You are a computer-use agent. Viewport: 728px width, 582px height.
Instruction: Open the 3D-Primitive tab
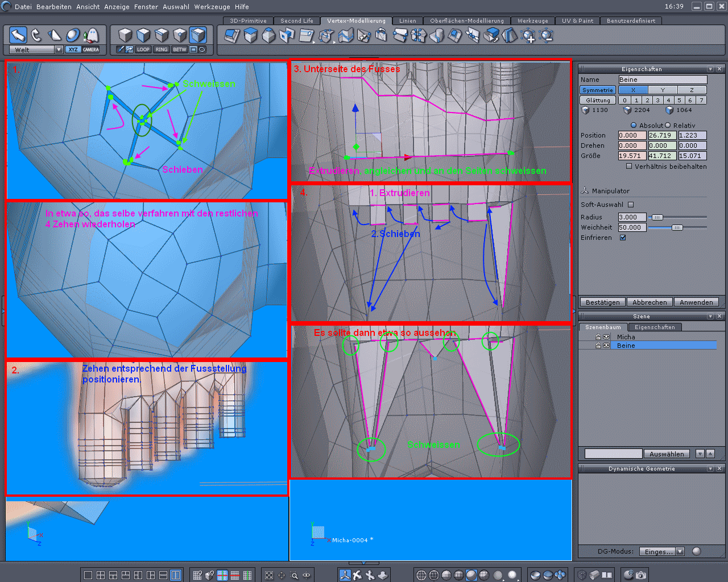click(248, 20)
